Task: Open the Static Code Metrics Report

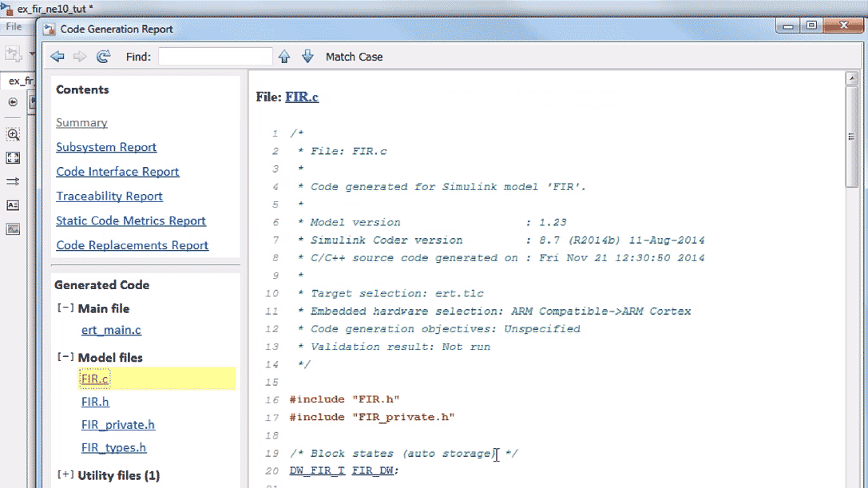Action: (130, 220)
